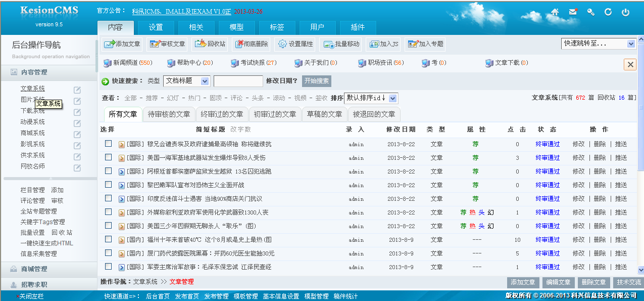Select checkbox for 黎巴嫩军队 article
644x301 pixels.
pos(108,185)
